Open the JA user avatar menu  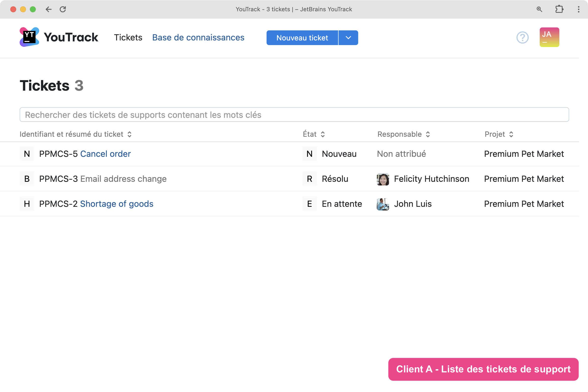click(549, 37)
